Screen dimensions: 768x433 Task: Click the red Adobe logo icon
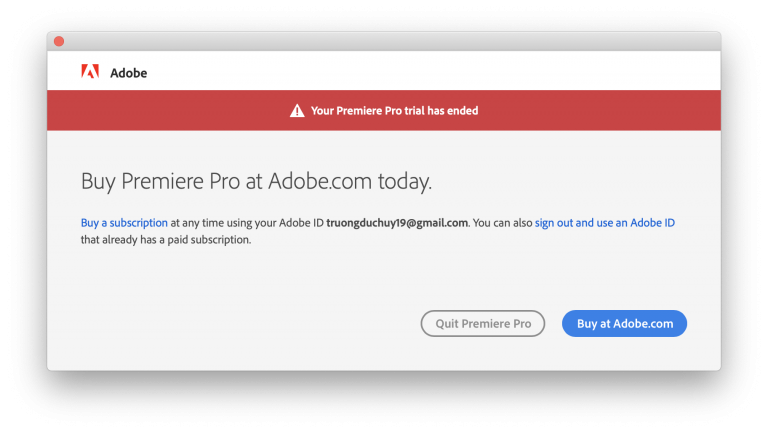[x=90, y=72]
